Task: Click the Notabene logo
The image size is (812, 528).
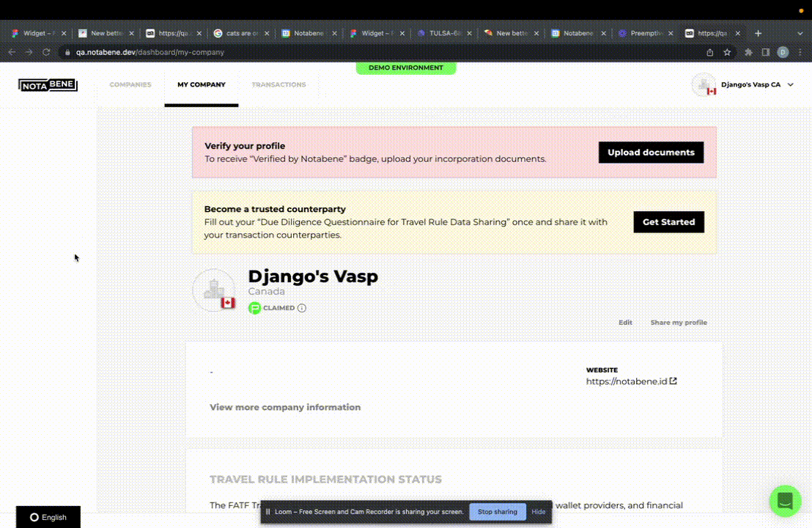Action: coord(48,84)
